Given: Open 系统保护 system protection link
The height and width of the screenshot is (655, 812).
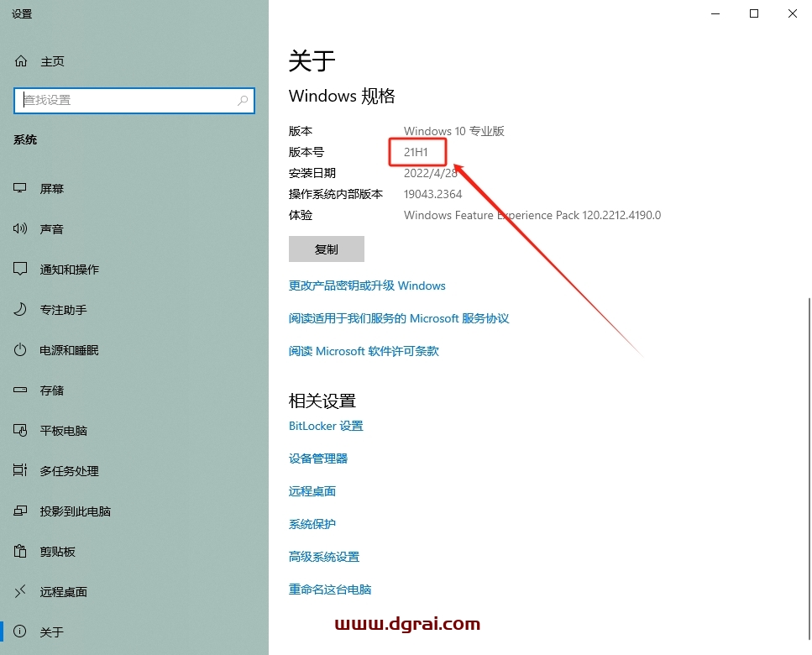Looking at the screenshot, I should [312, 524].
